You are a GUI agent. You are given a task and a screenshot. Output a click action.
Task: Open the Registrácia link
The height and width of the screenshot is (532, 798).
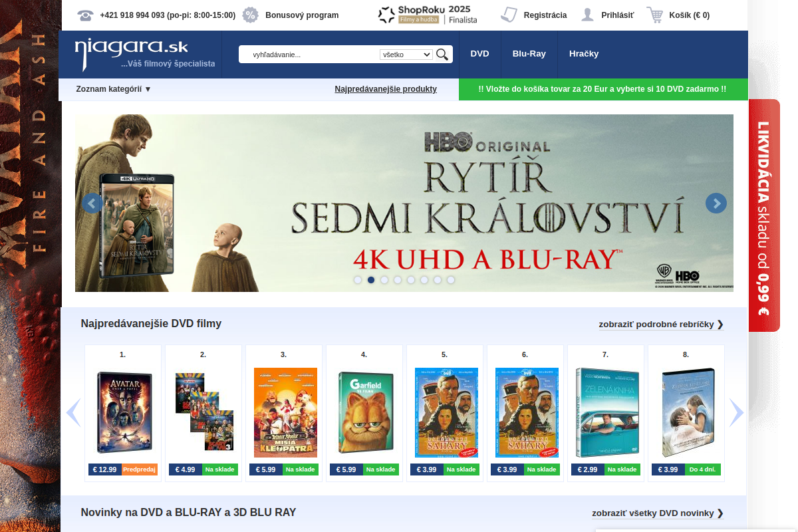pos(545,15)
